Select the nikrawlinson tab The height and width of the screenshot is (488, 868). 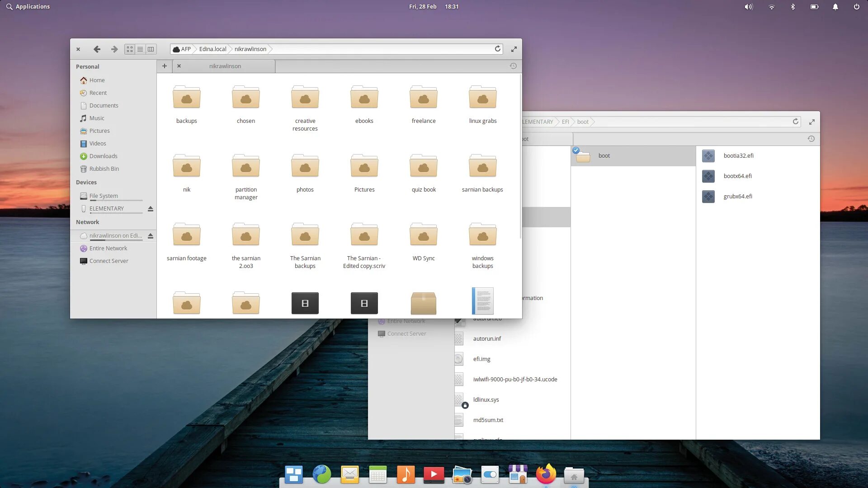point(225,66)
